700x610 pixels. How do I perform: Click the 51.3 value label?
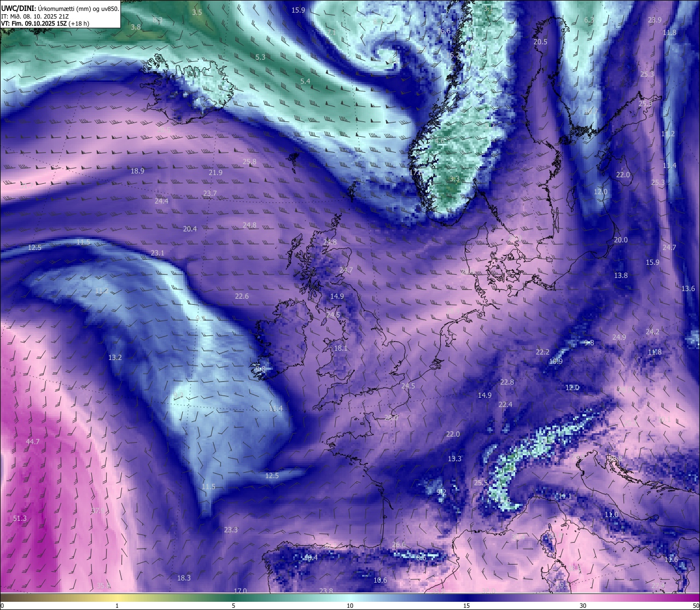pos(20,518)
